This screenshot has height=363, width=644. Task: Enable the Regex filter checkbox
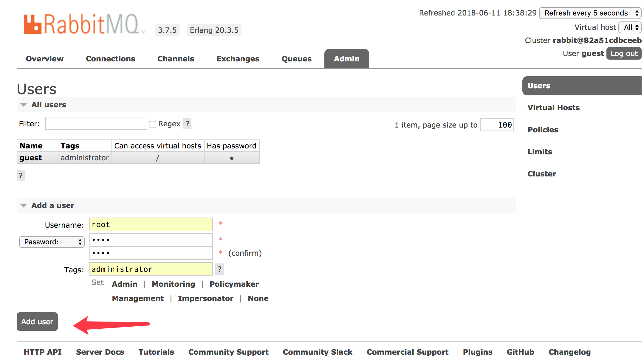153,124
